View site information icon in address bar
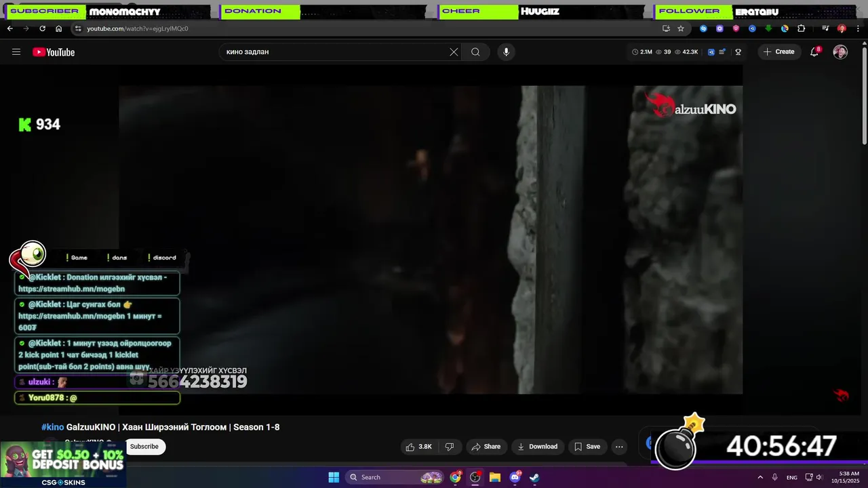 coord(78,28)
